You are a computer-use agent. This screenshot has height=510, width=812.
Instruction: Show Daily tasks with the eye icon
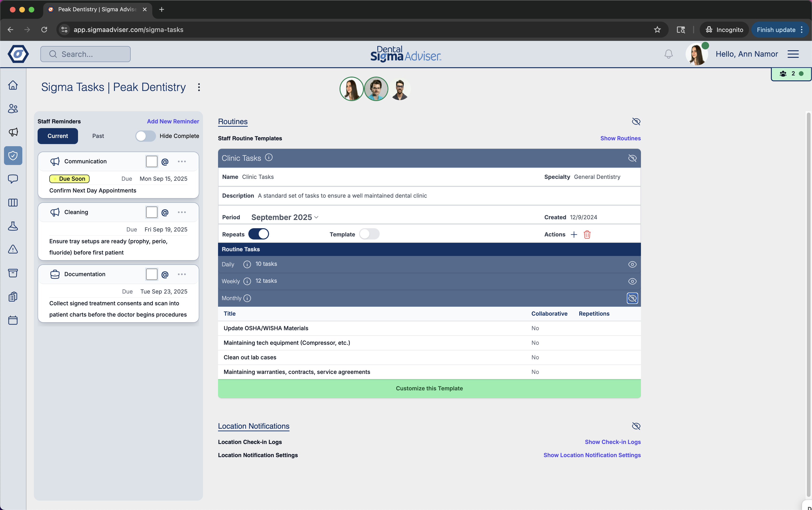(632, 264)
